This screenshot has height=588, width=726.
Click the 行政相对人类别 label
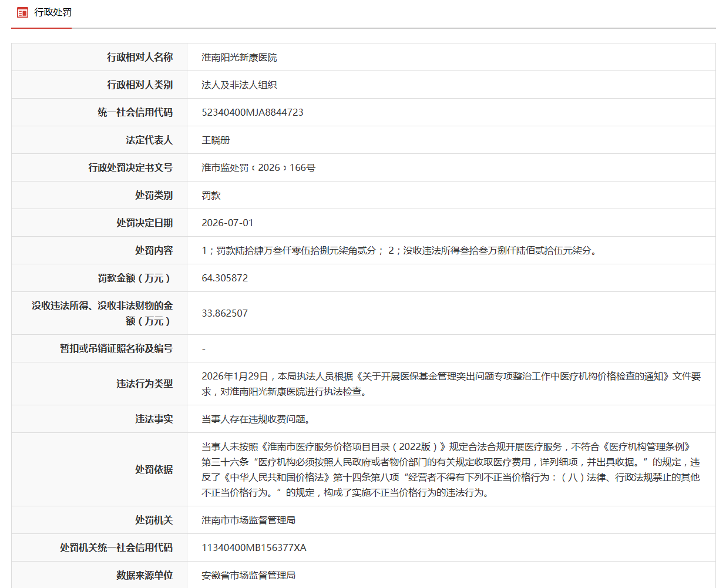(x=140, y=85)
